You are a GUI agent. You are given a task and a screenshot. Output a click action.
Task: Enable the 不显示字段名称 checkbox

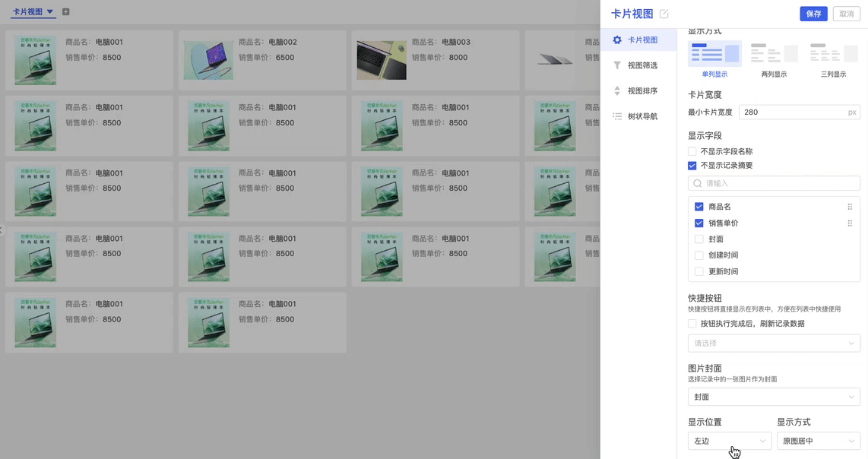point(692,152)
